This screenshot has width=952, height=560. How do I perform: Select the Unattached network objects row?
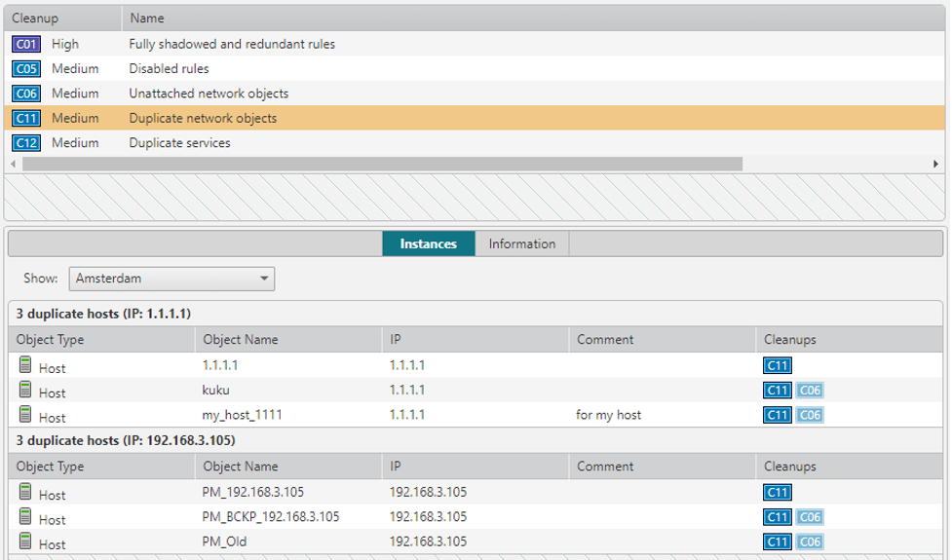209,93
